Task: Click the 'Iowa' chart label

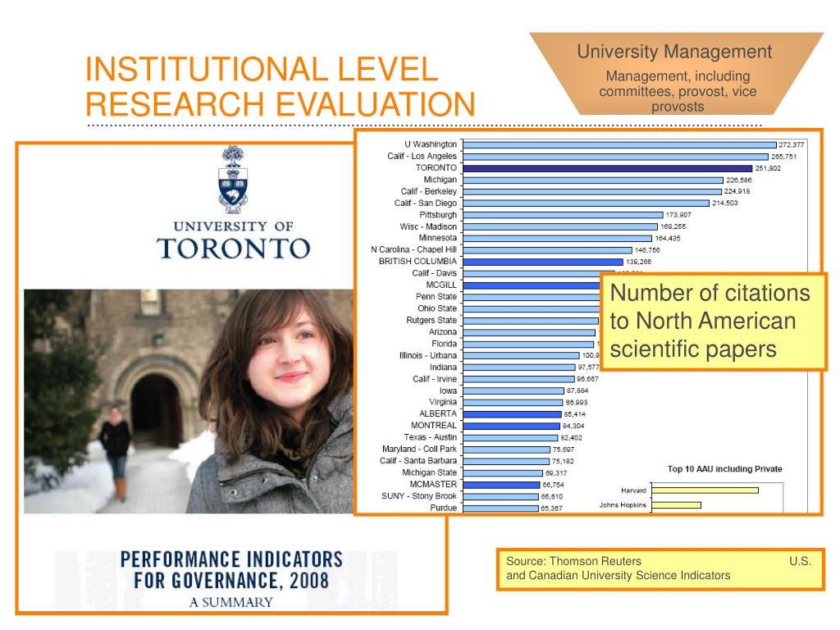Action: [x=448, y=391]
